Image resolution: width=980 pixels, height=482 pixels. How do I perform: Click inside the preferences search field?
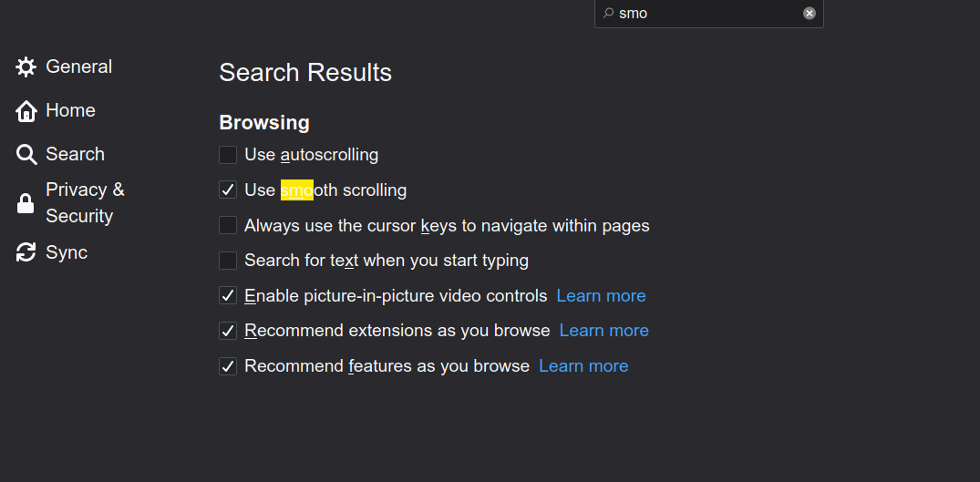(708, 13)
